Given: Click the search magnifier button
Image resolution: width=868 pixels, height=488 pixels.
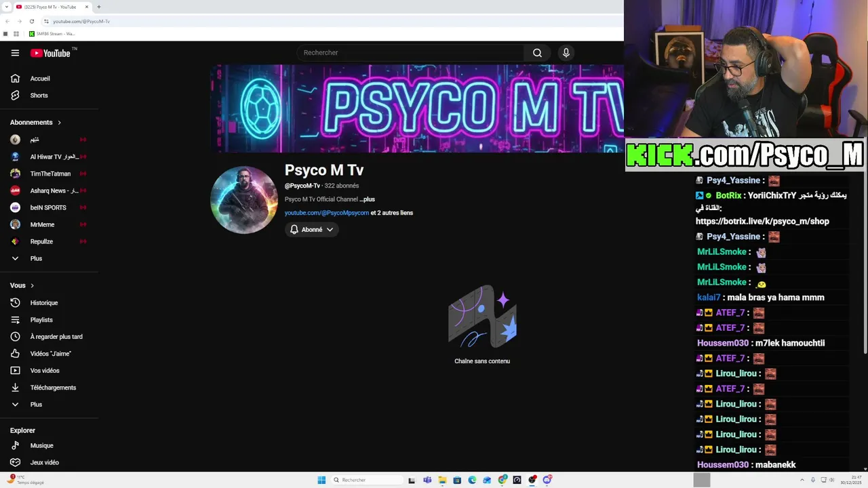Looking at the screenshot, I should click(537, 53).
